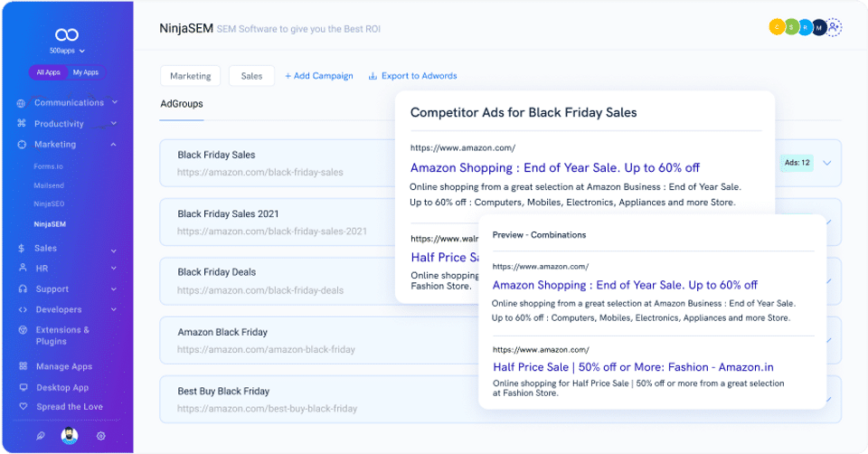Click Export to Adwords link
Image resolution: width=868 pixels, height=454 pixels.
coord(419,76)
